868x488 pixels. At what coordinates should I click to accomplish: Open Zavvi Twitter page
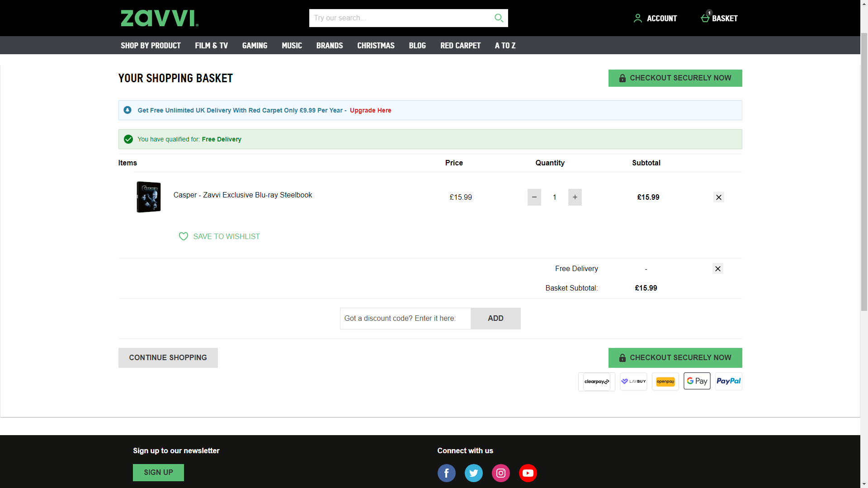coord(474,473)
